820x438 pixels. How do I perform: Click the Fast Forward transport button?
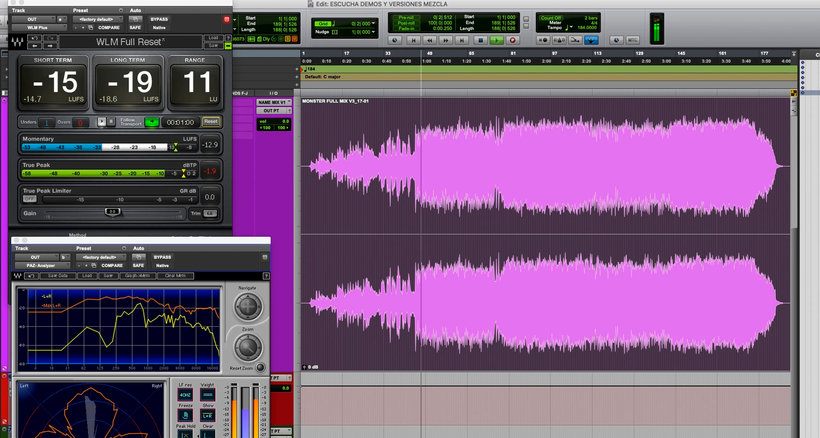tap(446, 40)
